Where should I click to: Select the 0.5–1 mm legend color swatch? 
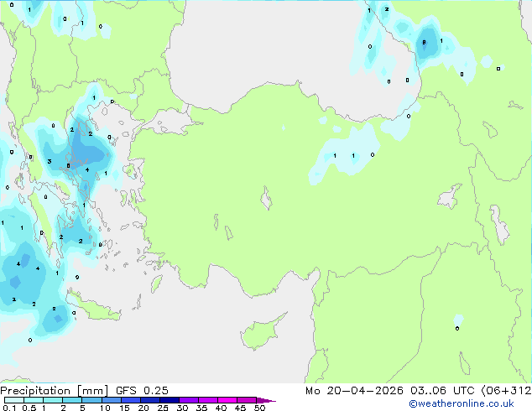point(34,400)
